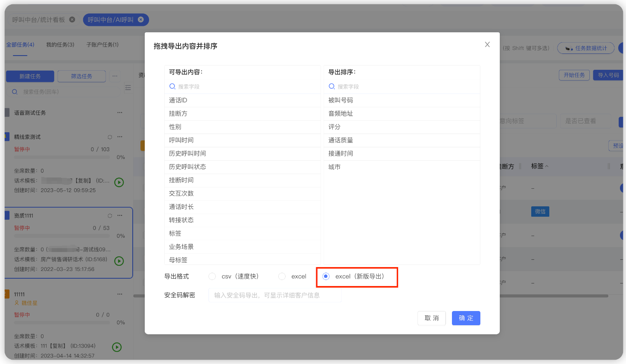Switch to 我的任务(3) tab
The width and height of the screenshot is (626, 364).
(x=60, y=45)
